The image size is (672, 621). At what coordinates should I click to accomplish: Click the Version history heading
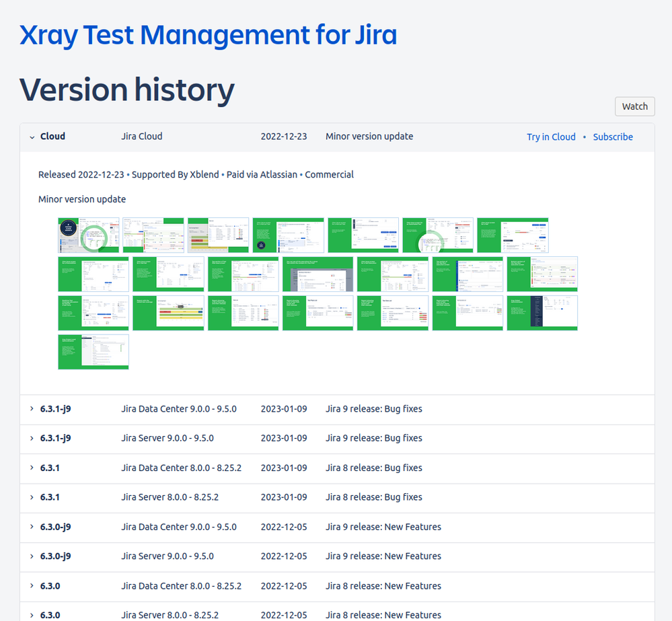(127, 90)
